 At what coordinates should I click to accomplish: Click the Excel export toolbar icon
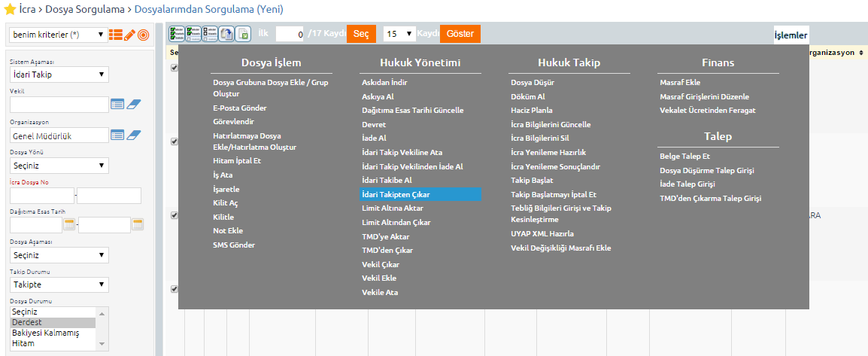point(243,34)
